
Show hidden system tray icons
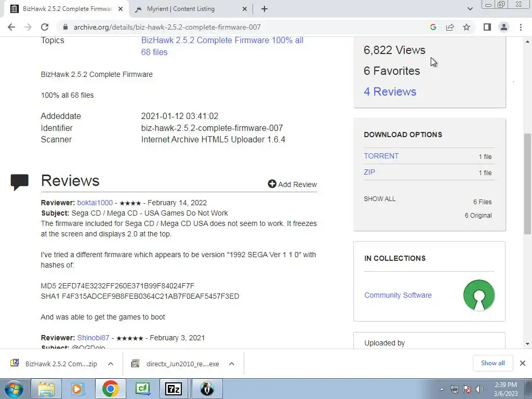(x=442, y=390)
